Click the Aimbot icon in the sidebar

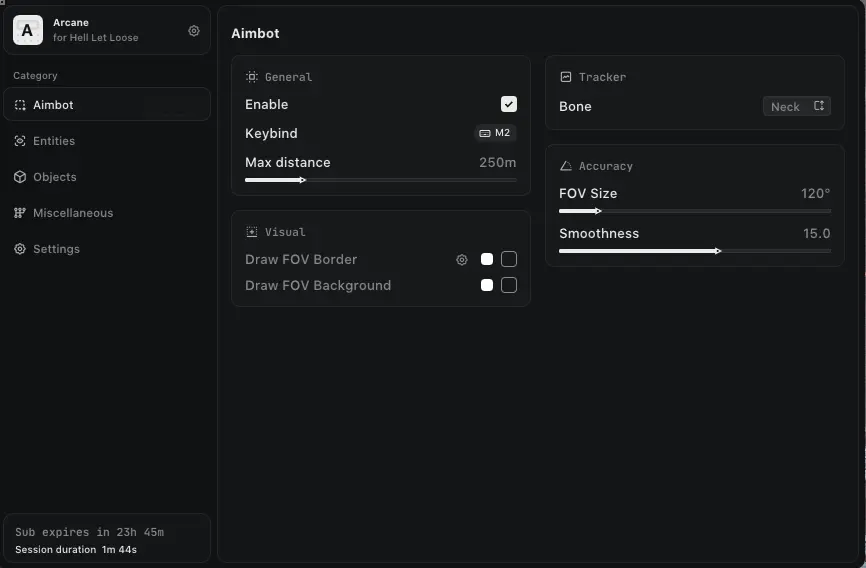[x=20, y=105]
